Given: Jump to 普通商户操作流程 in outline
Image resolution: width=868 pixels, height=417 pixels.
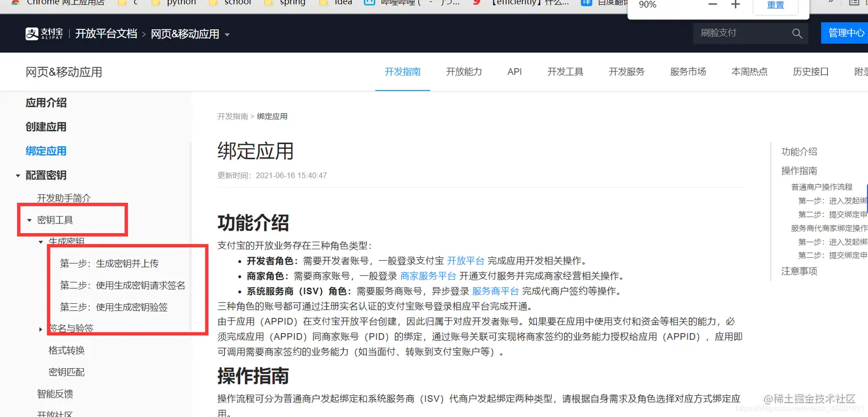Looking at the screenshot, I should click(821, 187).
